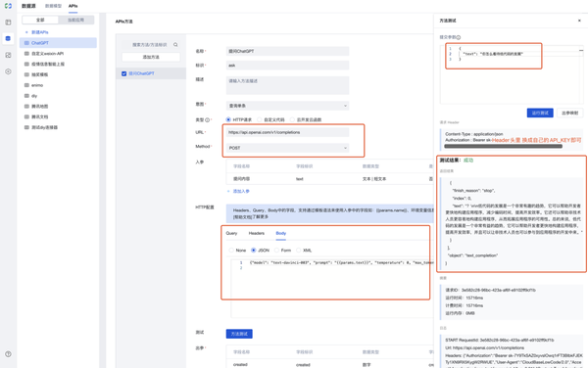
Task: Click horizontal scrollbar under request Header
Action: pyautogui.click(x=503, y=147)
